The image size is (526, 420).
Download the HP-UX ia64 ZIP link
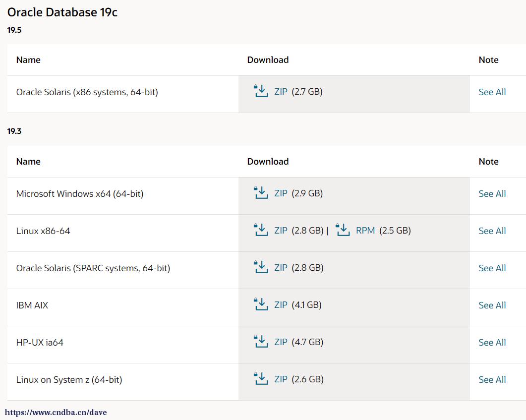click(281, 342)
